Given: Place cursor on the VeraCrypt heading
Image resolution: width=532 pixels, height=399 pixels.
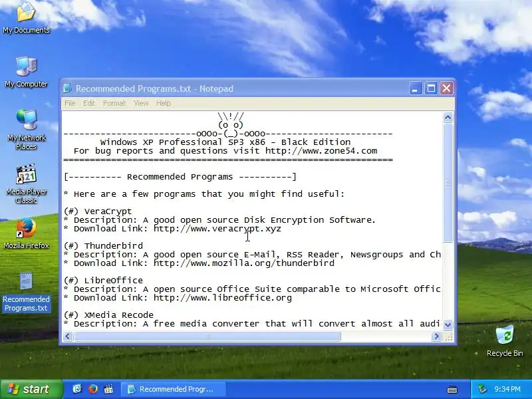Looking at the screenshot, I should tap(108, 211).
